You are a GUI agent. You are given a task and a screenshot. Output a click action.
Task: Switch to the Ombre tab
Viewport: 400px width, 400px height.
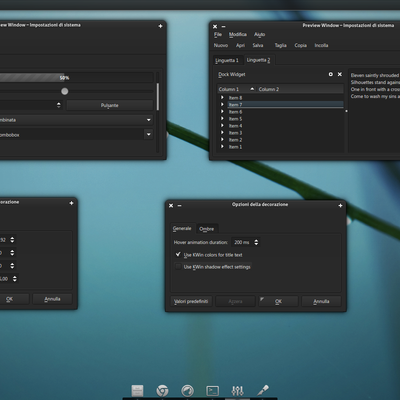[x=207, y=229]
